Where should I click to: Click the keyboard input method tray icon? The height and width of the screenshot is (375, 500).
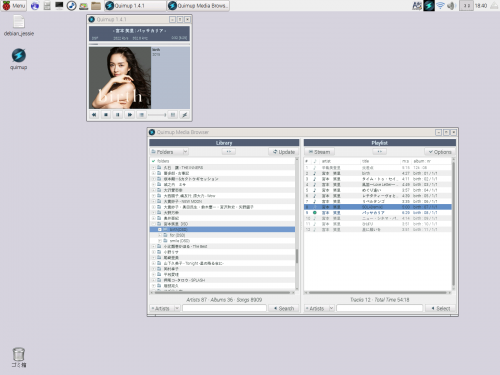point(417,6)
